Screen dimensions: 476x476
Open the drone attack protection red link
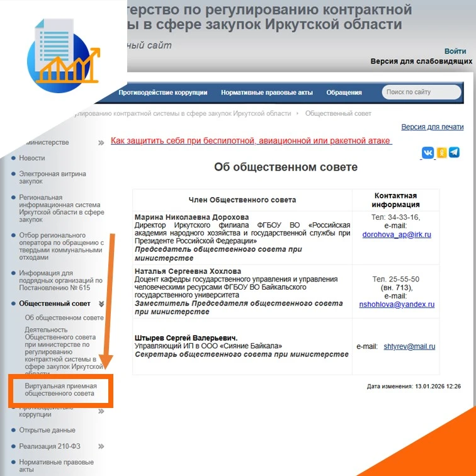[251, 140]
